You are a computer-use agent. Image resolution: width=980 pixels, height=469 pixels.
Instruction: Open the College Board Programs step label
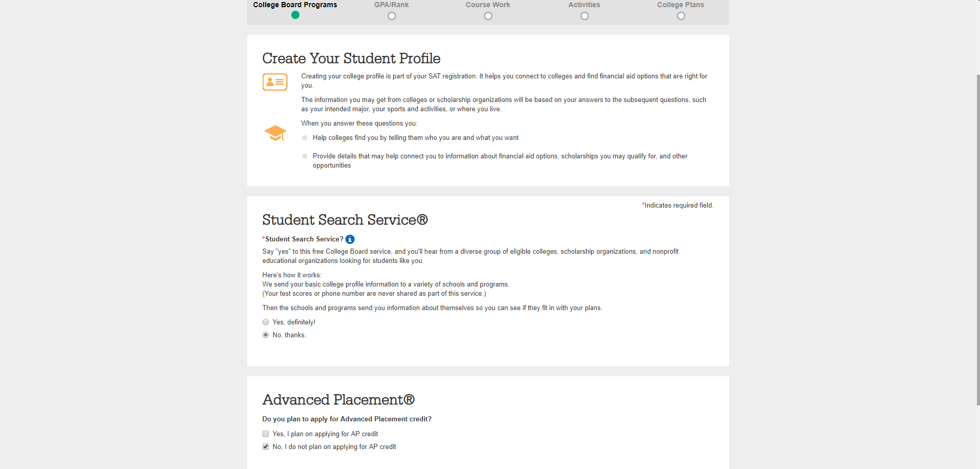[x=295, y=5]
